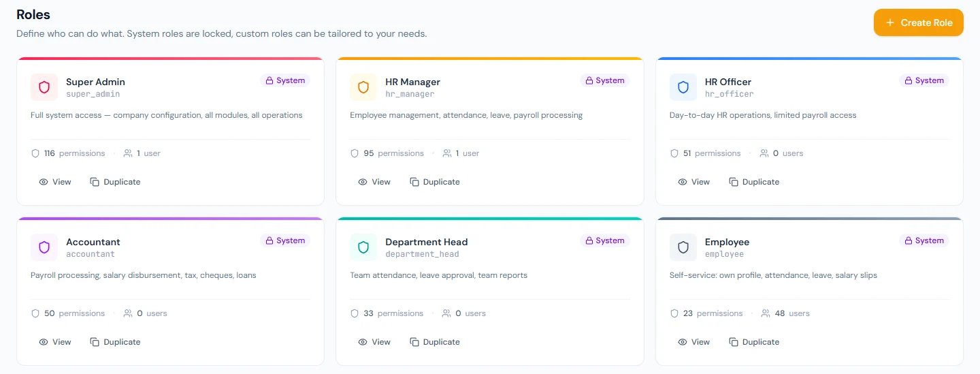Click the Create Role button
This screenshot has height=374, width=980.
tap(919, 22)
